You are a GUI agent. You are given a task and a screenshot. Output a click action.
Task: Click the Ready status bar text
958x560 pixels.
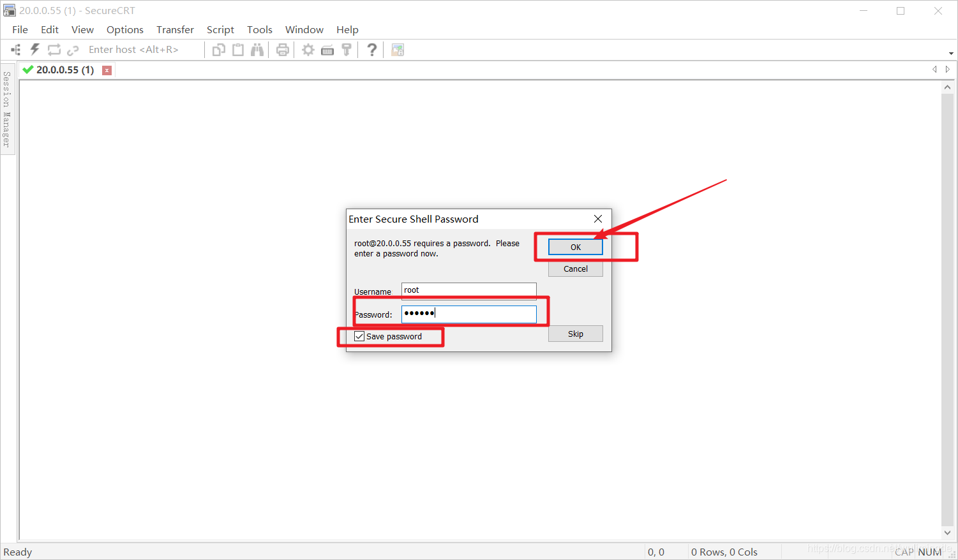(18, 552)
